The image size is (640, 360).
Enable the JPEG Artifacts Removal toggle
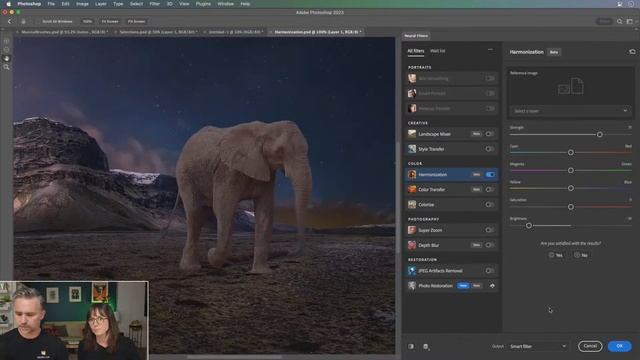click(x=490, y=271)
